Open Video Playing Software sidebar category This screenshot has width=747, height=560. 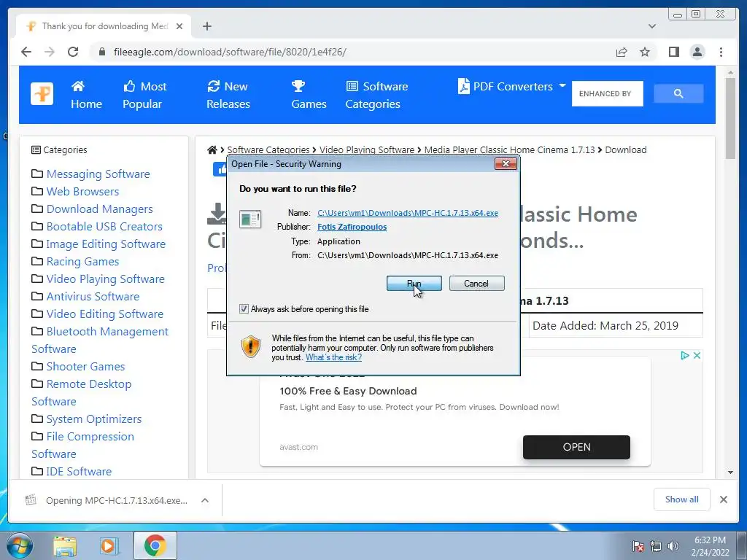105,279
